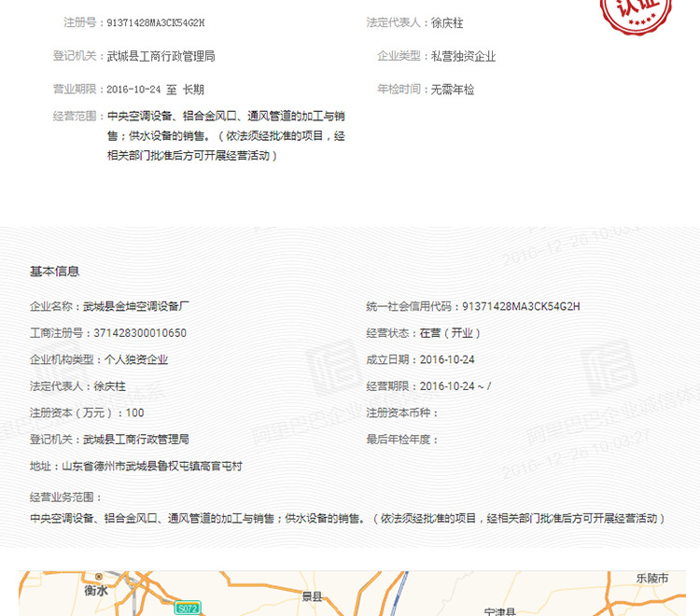Click business registration number 371428300010650
The height and width of the screenshot is (616, 700).
[140, 333]
